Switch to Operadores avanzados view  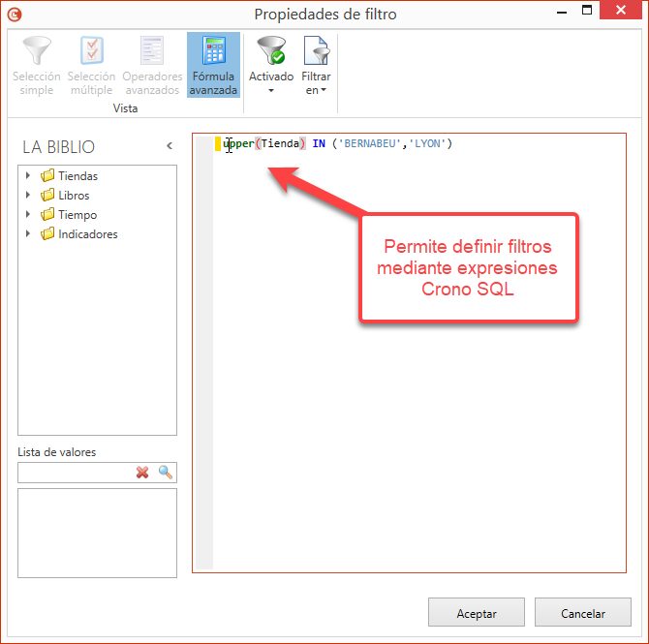[x=152, y=52]
